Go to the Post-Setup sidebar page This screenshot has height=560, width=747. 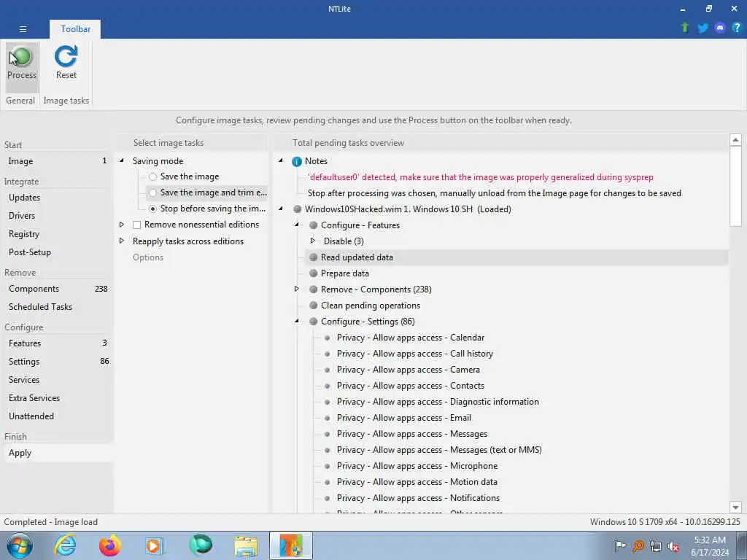pyautogui.click(x=57, y=252)
